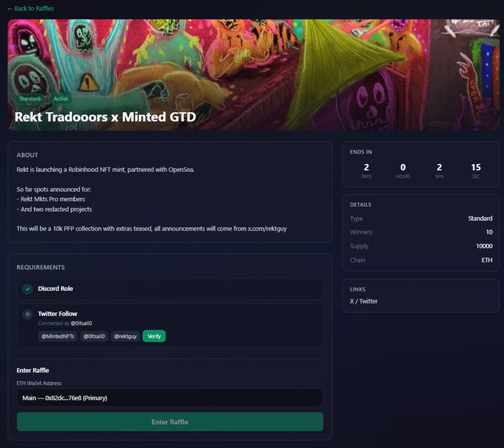Open the @MintedNFTs account chip
504x448 pixels.
click(x=58, y=337)
